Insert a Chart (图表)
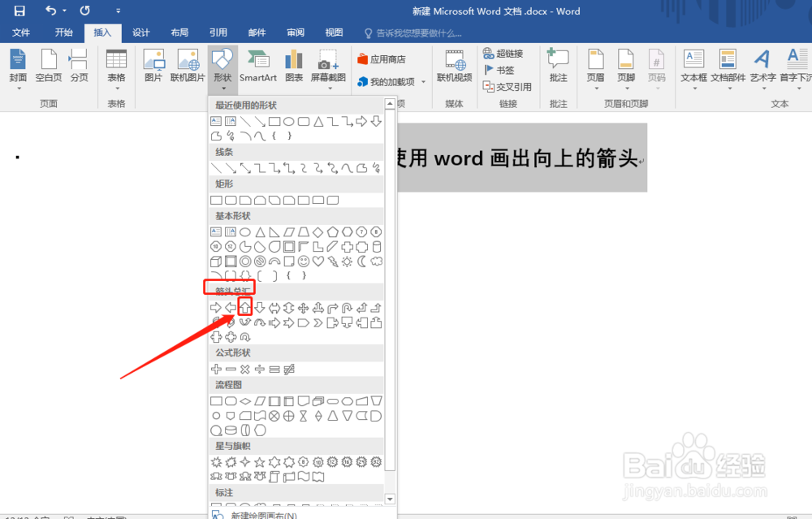Screen dimensions: 812x519 pyautogui.click(x=292, y=65)
